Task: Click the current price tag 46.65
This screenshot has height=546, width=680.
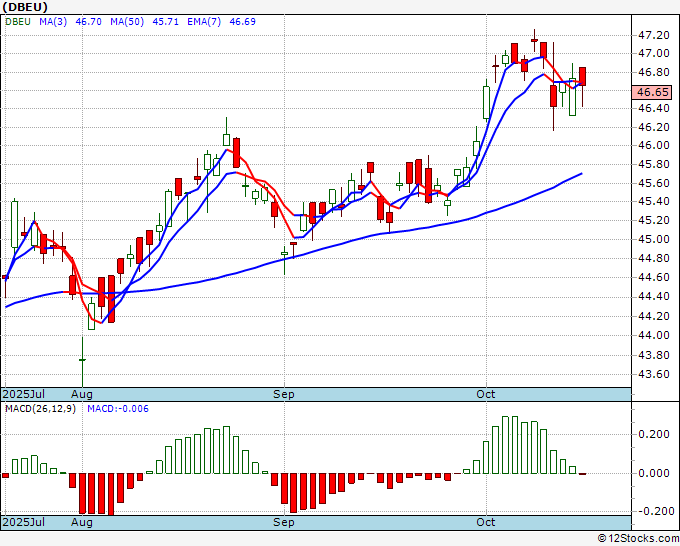Action: pos(652,92)
